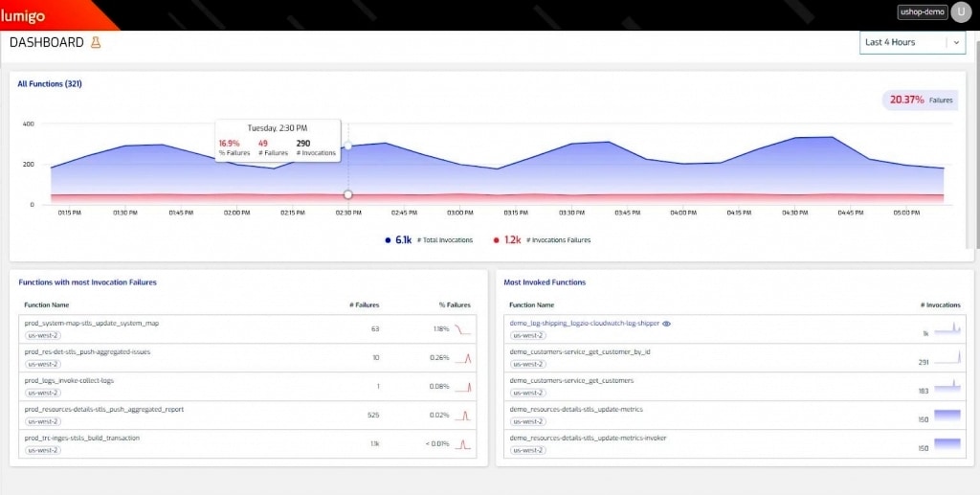Click the % Failures column header

coord(455,305)
